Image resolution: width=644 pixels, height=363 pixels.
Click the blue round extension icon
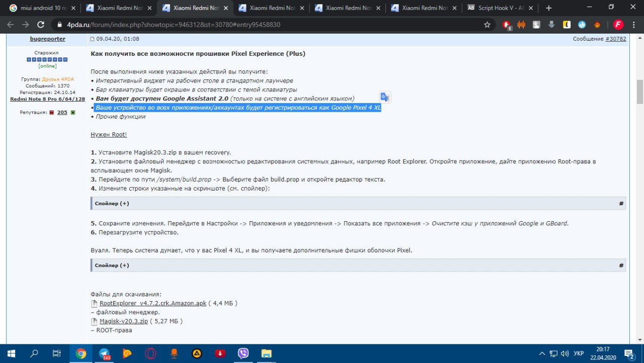click(582, 25)
